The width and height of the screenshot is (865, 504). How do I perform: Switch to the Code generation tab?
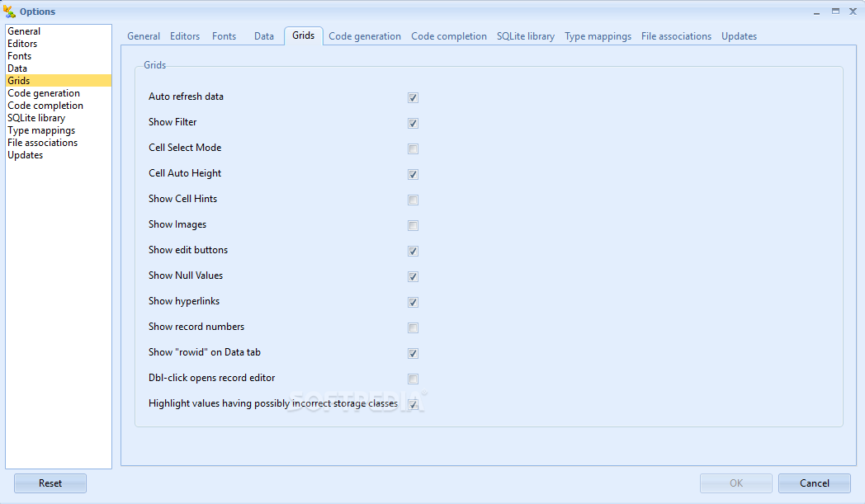(365, 36)
